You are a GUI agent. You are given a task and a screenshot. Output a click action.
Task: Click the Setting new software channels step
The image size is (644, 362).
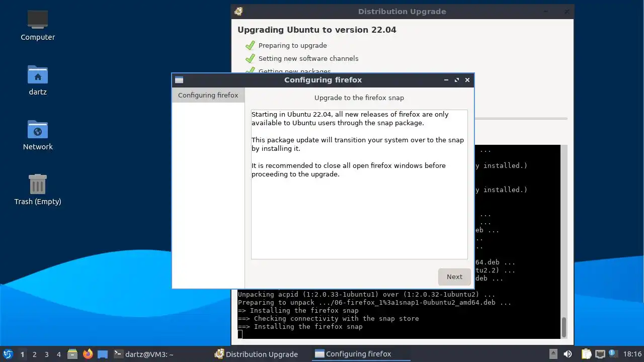click(308, 58)
